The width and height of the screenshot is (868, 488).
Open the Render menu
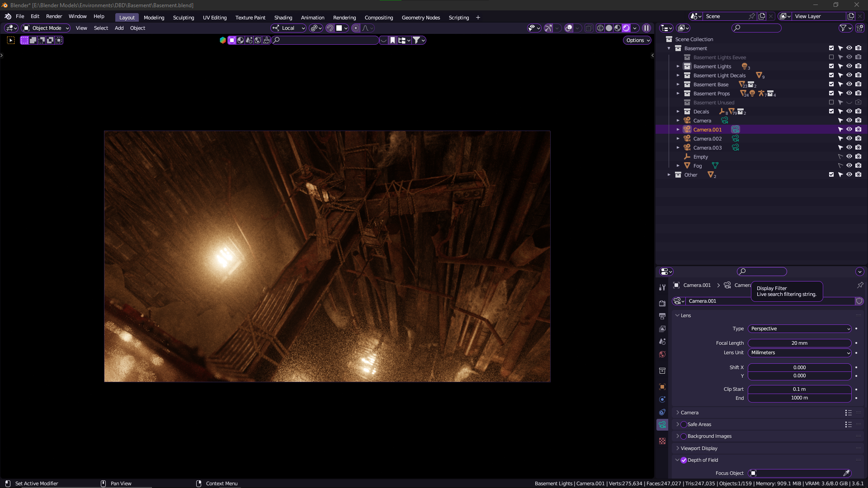tap(54, 16)
